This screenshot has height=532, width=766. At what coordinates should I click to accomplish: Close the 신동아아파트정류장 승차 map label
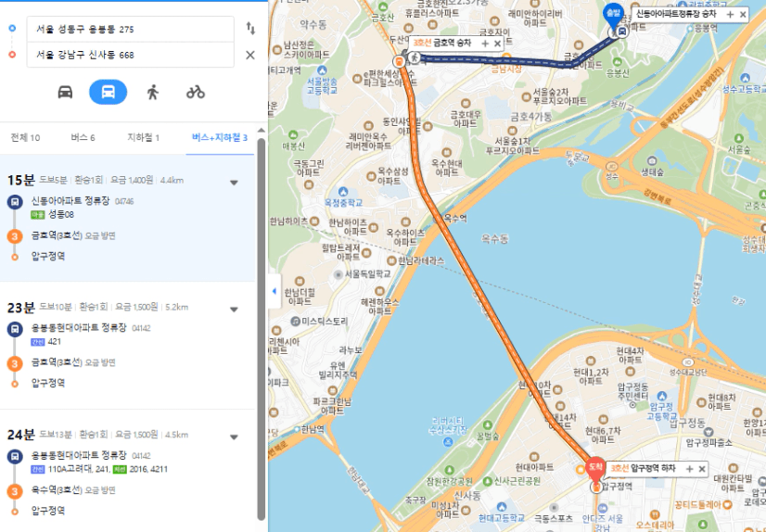pyautogui.click(x=743, y=15)
